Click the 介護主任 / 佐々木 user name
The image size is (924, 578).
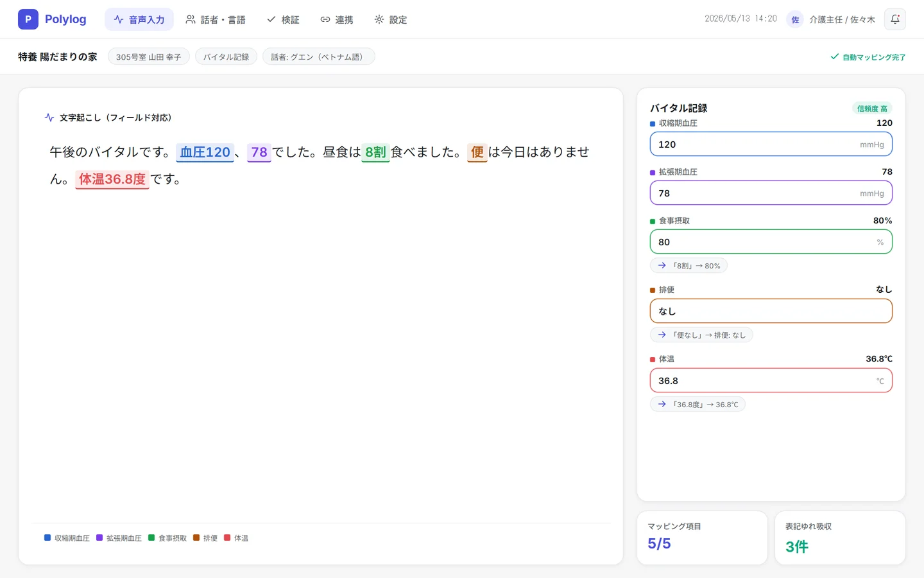pyautogui.click(x=842, y=20)
